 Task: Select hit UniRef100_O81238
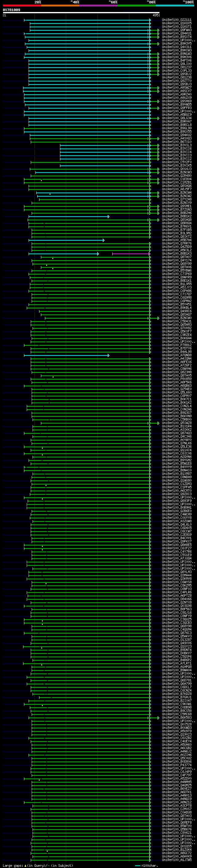pos(176,77)
